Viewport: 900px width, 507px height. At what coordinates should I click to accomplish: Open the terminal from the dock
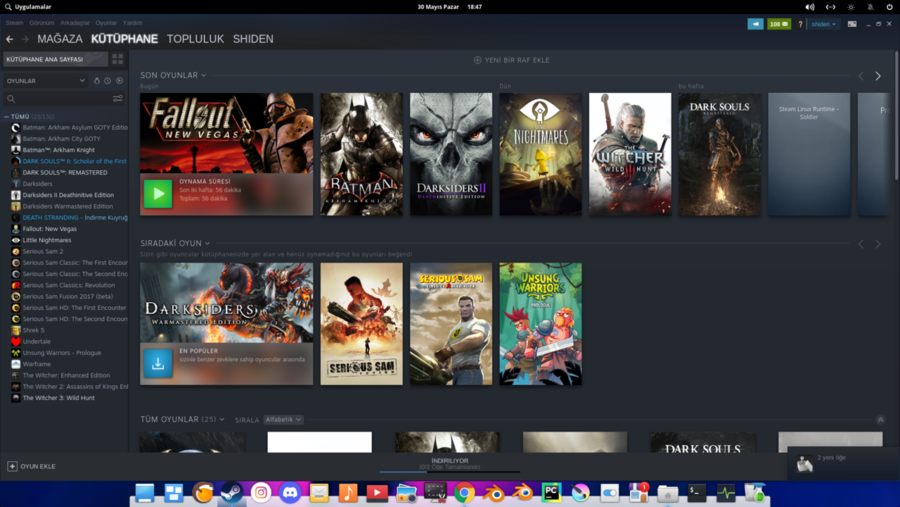(x=697, y=493)
